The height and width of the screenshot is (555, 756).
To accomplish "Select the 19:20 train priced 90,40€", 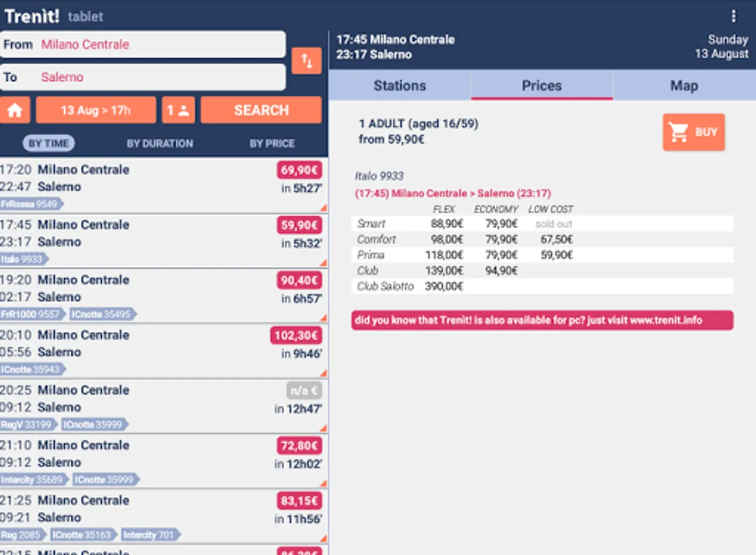I will pos(163,296).
